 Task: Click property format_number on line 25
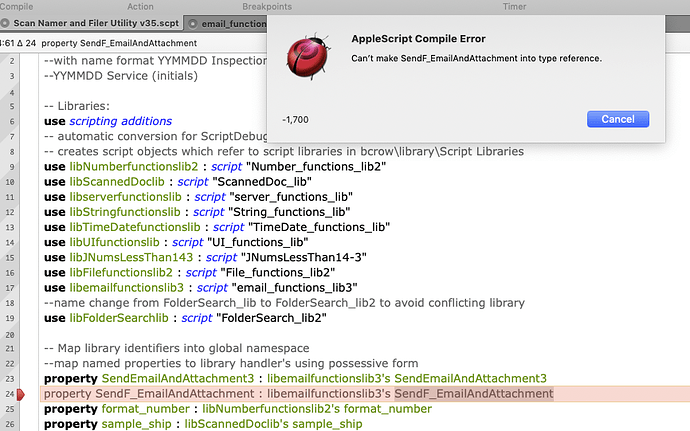(146, 409)
